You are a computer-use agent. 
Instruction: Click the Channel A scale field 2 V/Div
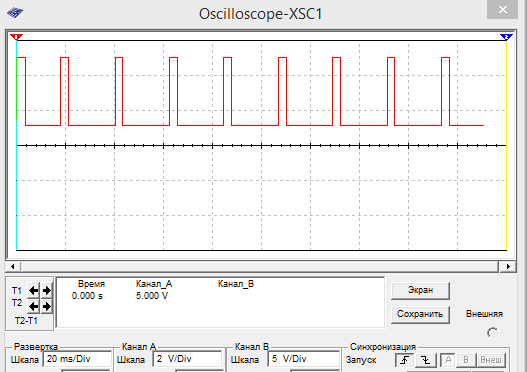(x=187, y=359)
